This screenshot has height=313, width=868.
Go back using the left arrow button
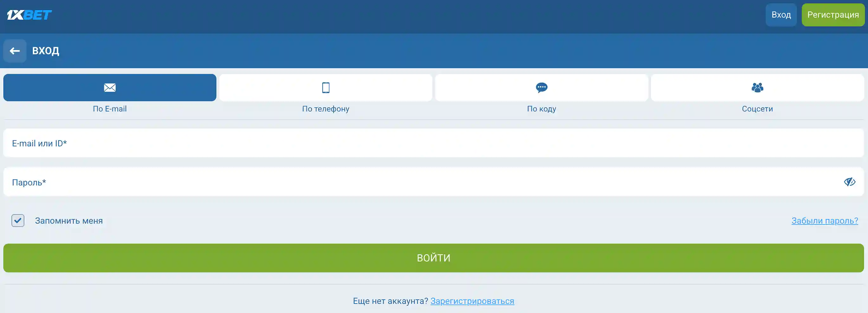(x=15, y=51)
